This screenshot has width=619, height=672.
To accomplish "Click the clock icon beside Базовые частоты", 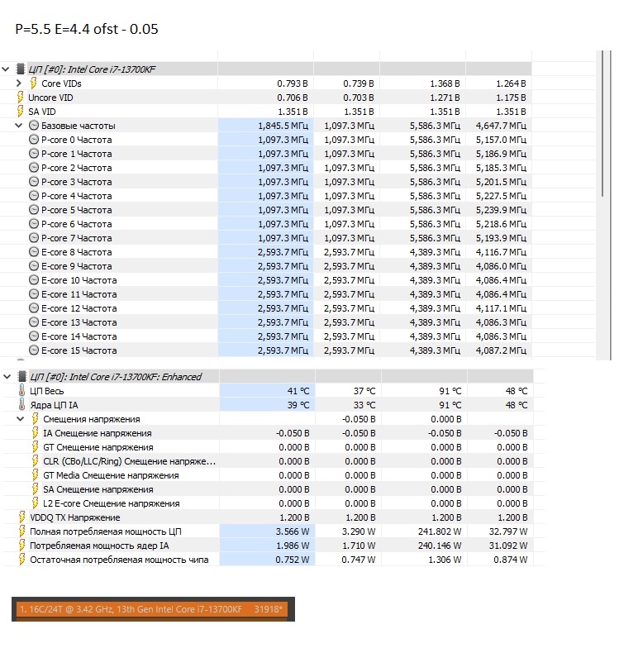I will [x=34, y=126].
